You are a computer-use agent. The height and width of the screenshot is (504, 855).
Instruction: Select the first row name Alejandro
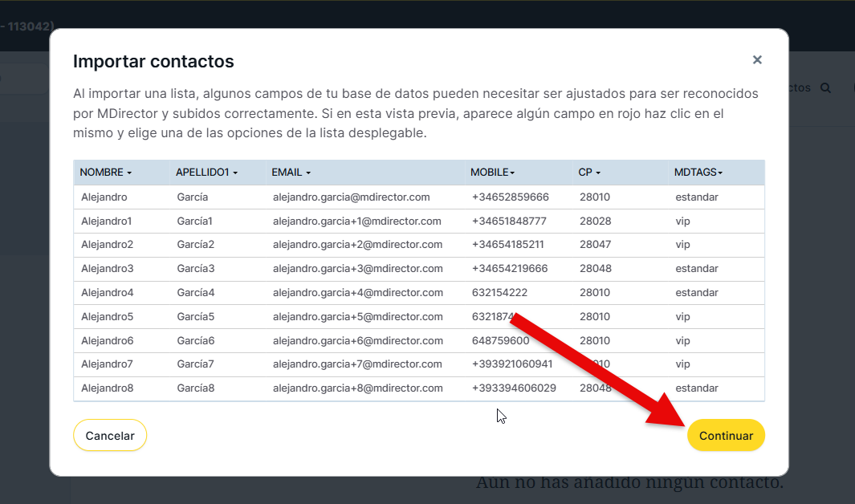[x=104, y=197]
